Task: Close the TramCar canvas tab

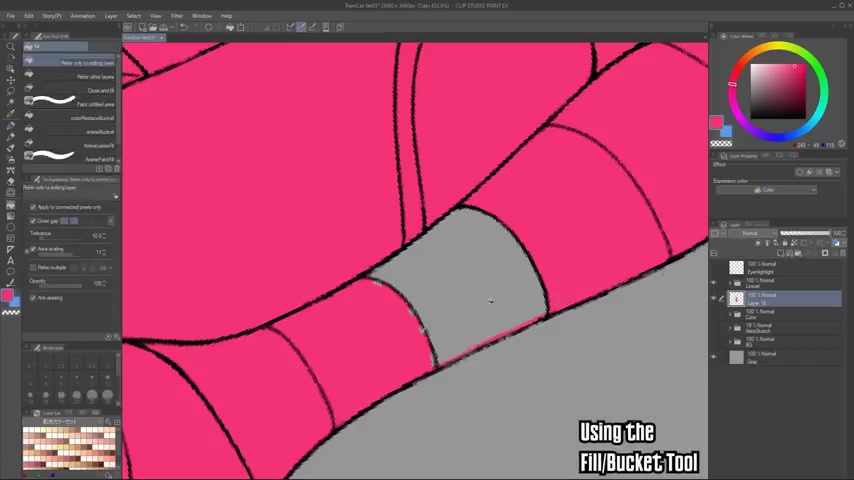Action: click(x=162, y=38)
